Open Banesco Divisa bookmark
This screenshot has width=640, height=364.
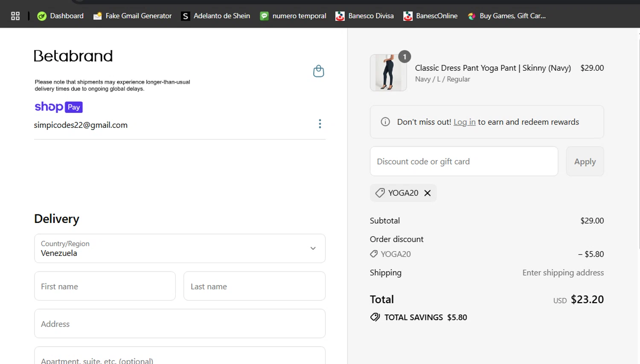[365, 16]
